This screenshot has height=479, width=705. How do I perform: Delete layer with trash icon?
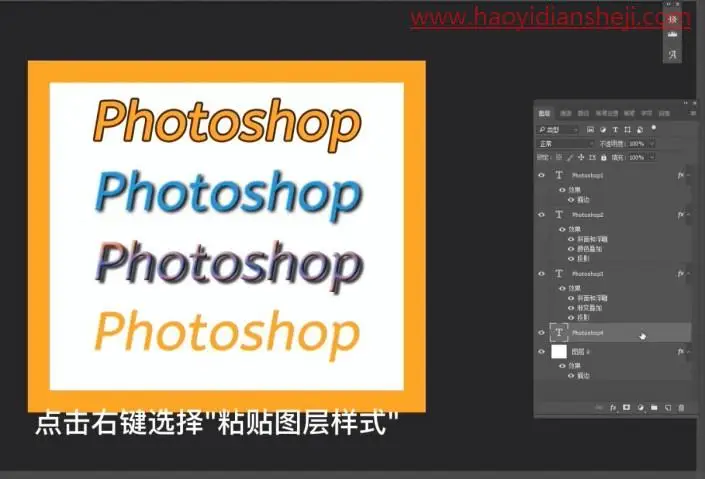(x=681, y=407)
